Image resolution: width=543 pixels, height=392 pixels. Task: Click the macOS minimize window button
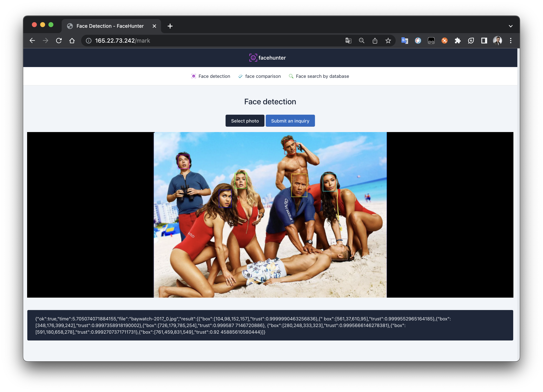(43, 25)
